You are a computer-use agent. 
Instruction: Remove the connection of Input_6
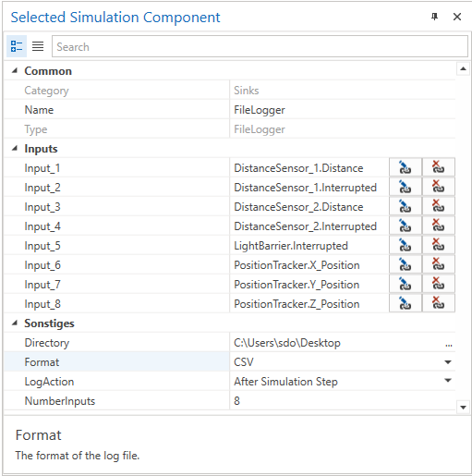[438, 264]
